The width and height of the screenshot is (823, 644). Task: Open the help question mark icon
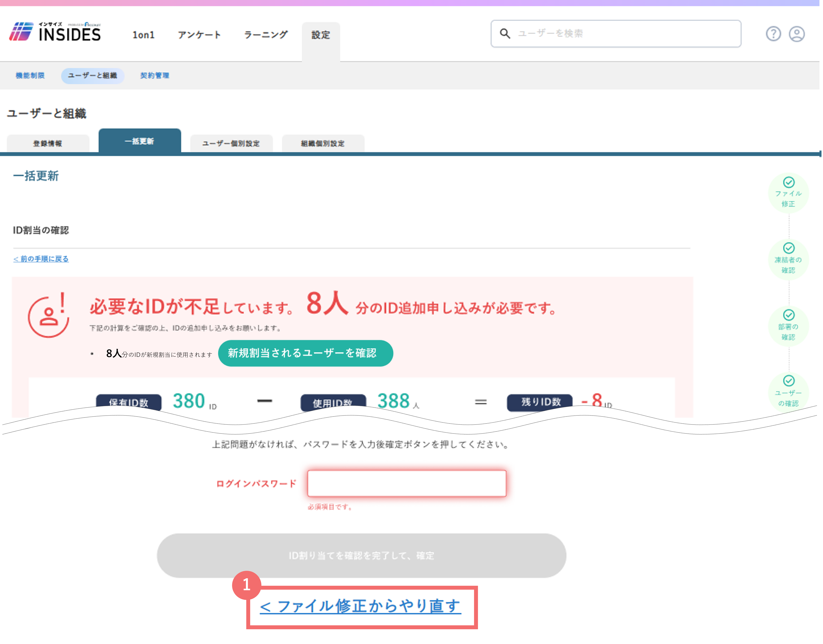click(773, 34)
